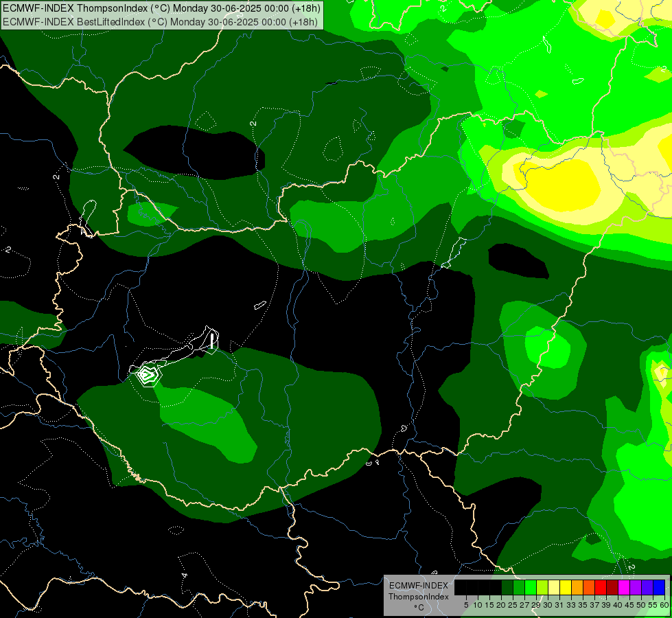
Task: Click the legend tick value 27
Action: click(x=524, y=605)
